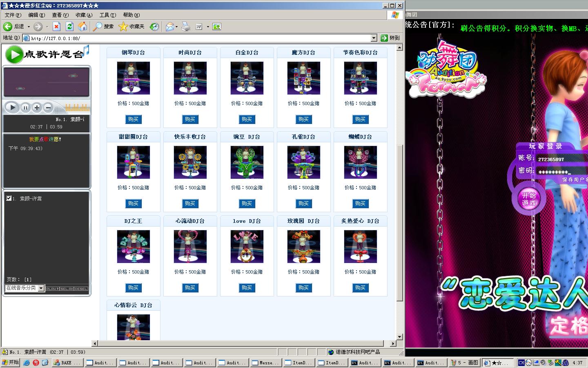The image size is (588, 368).
Task: Click the plus button in music player
Action: (37, 108)
